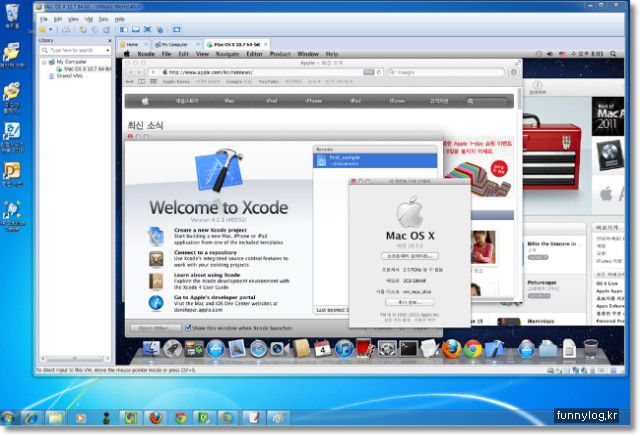Select Shared VMs in Library tree

tap(66, 76)
